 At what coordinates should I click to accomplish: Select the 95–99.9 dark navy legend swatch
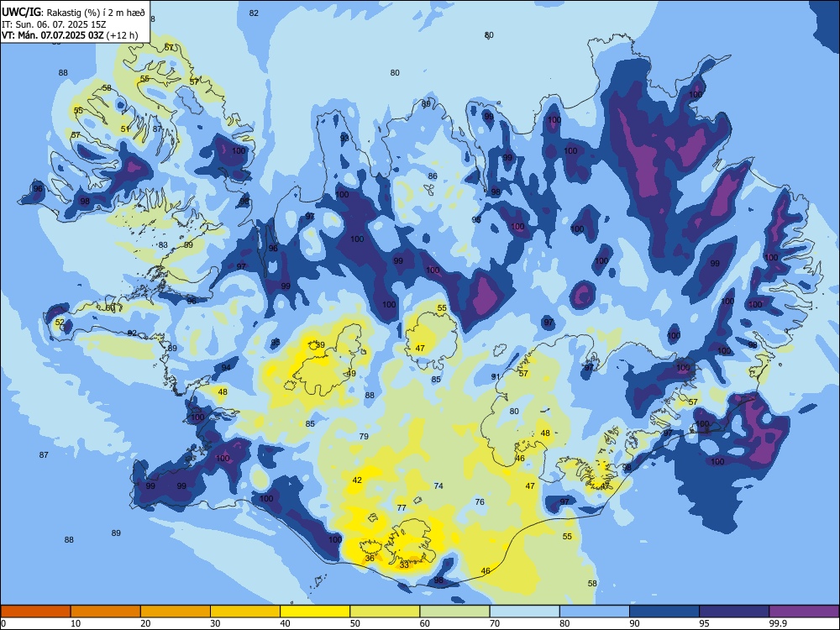[734, 612]
